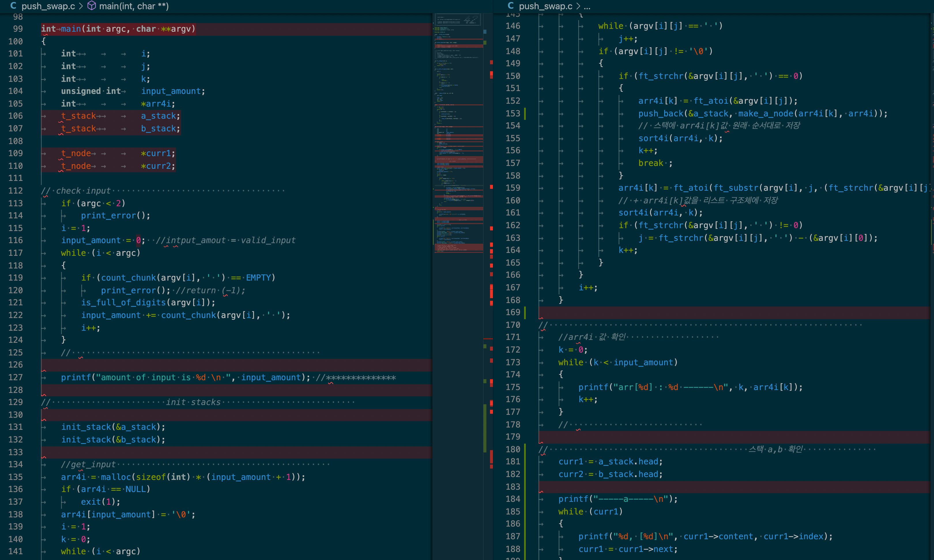Click chevron between push_swap.c and main breadcrumb
The image size is (934, 560).
[81, 6]
